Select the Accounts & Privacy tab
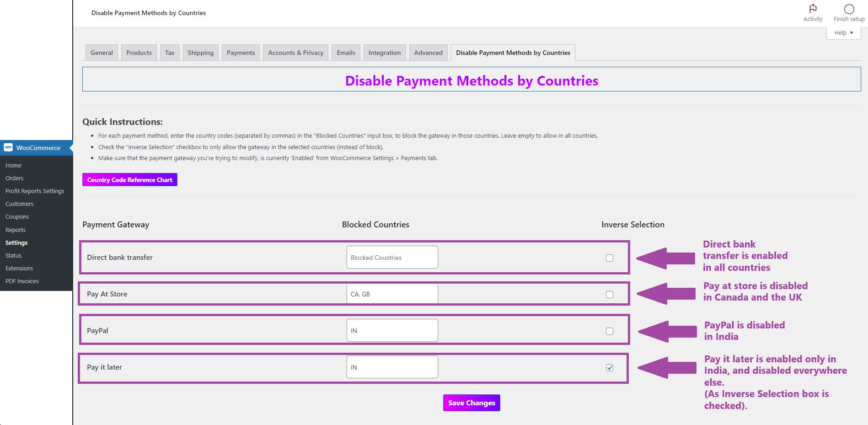Image resolution: width=868 pixels, height=425 pixels. click(295, 53)
